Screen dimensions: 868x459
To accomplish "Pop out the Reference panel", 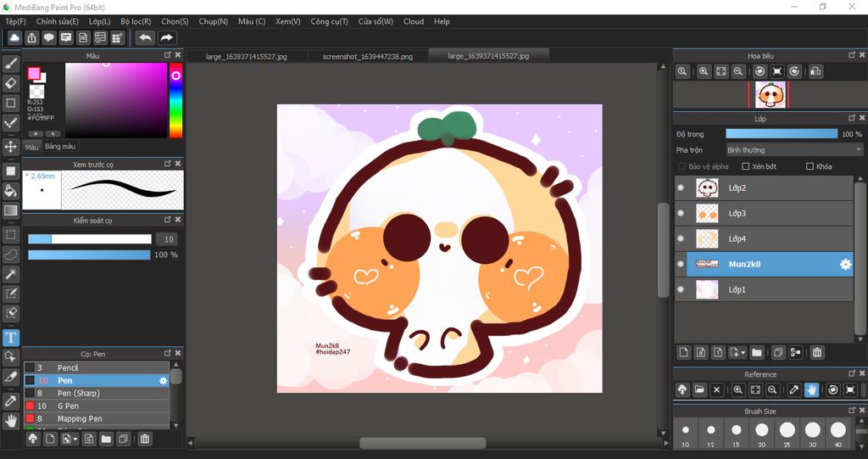I will [x=852, y=373].
